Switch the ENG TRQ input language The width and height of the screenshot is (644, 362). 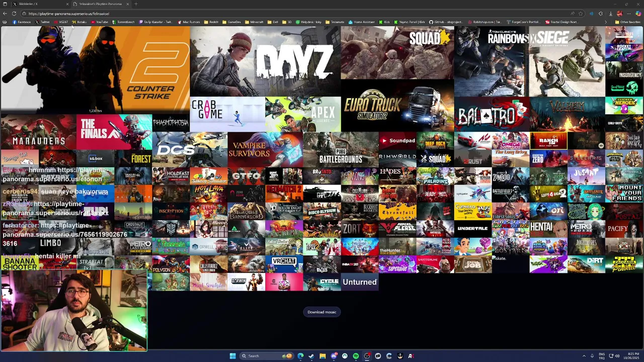point(601,356)
